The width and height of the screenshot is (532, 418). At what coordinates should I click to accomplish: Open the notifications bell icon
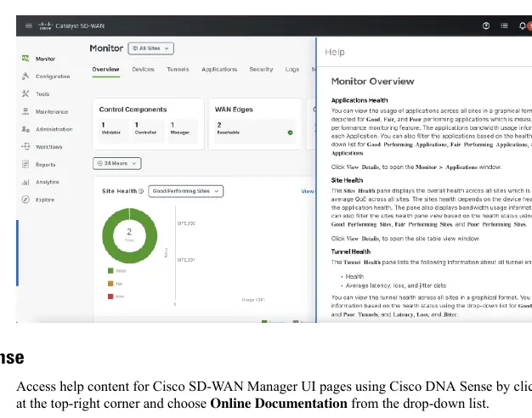point(523,25)
